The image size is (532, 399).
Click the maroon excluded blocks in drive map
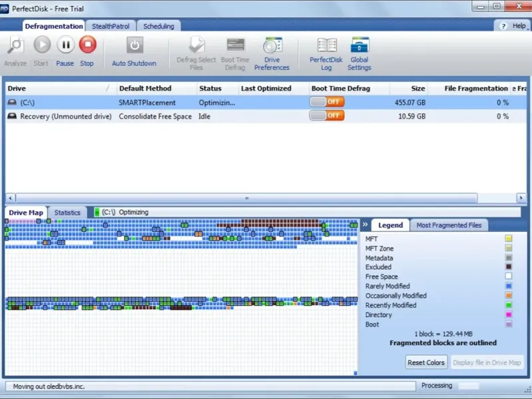coord(280,223)
